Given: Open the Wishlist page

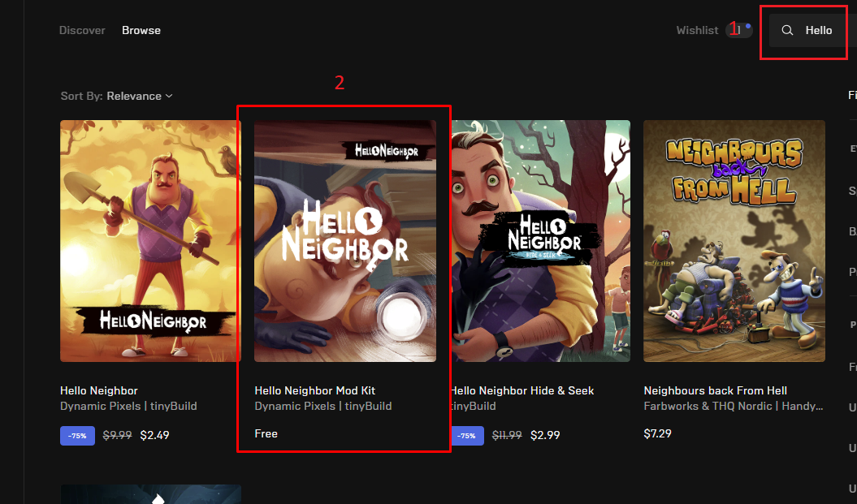Looking at the screenshot, I should tap(698, 31).
